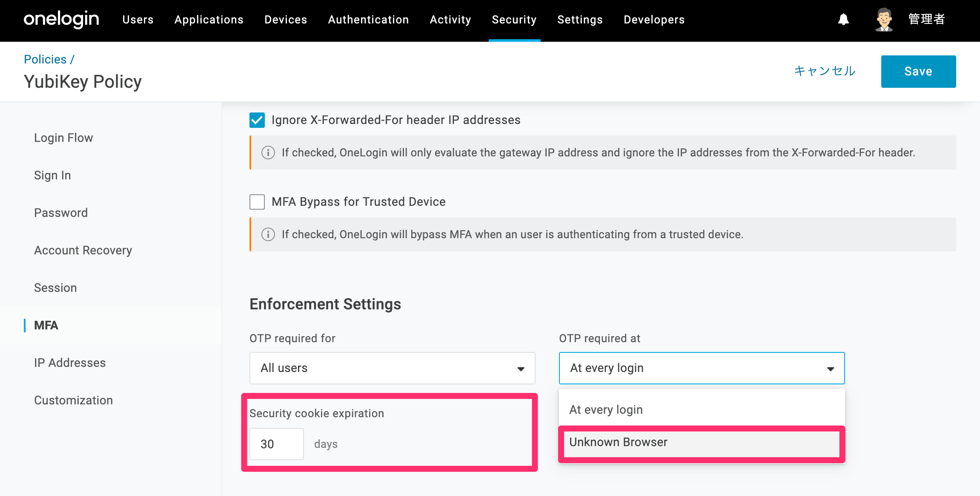Click the Enforcement Settings heading
Image resolution: width=980 pixels, height=496 pixels.
[325, 304]
